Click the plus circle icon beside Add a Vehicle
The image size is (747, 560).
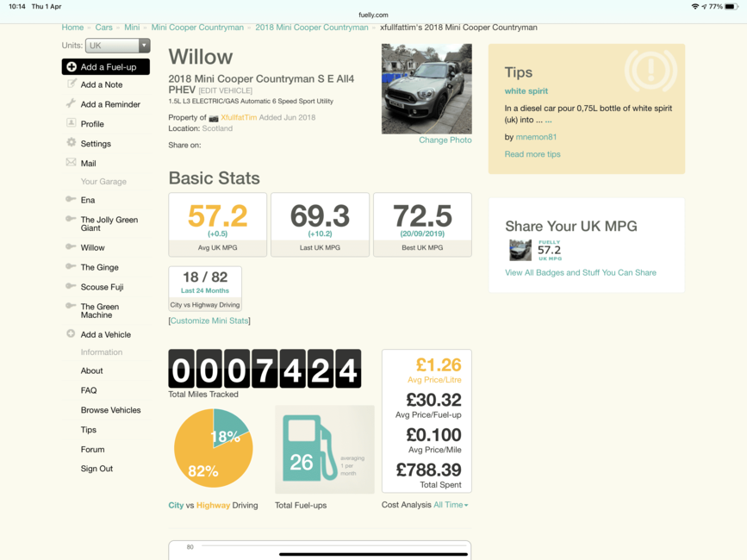coord(71,333)
